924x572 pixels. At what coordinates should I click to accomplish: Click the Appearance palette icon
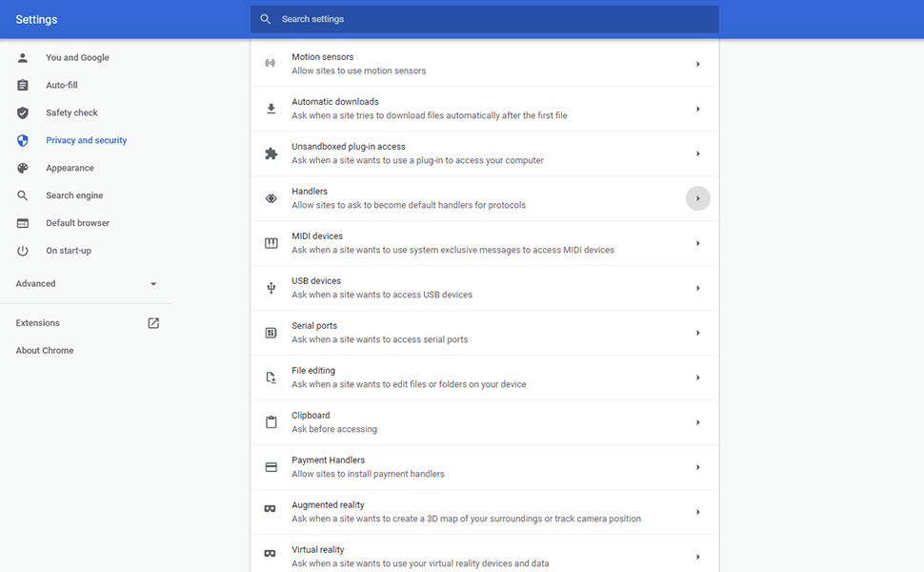(23, 168)
